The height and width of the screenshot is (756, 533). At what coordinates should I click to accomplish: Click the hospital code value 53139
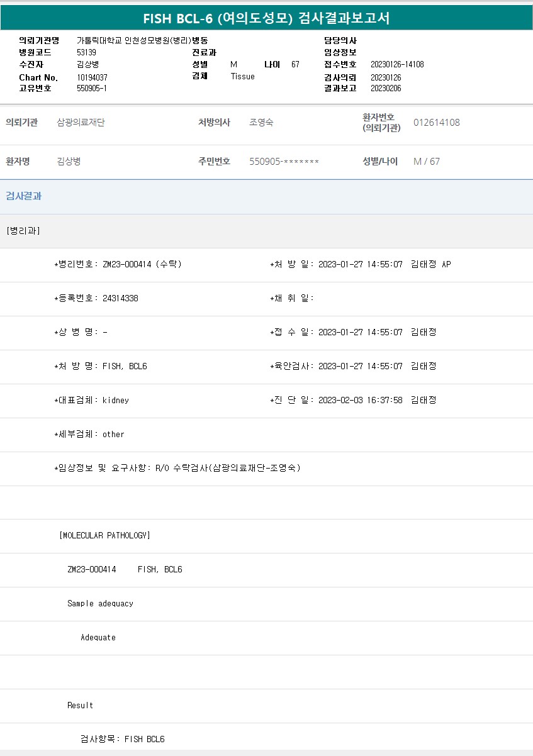(86, 52)
